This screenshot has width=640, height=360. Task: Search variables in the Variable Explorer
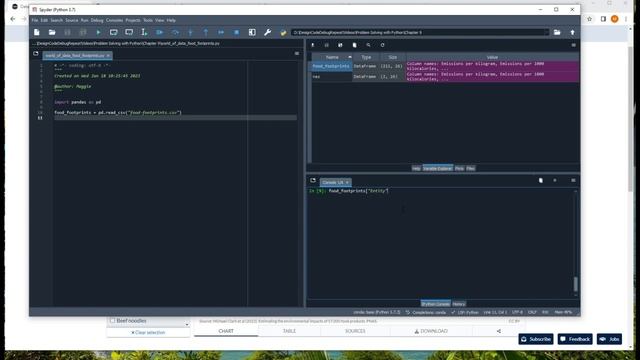click(368, 45)
